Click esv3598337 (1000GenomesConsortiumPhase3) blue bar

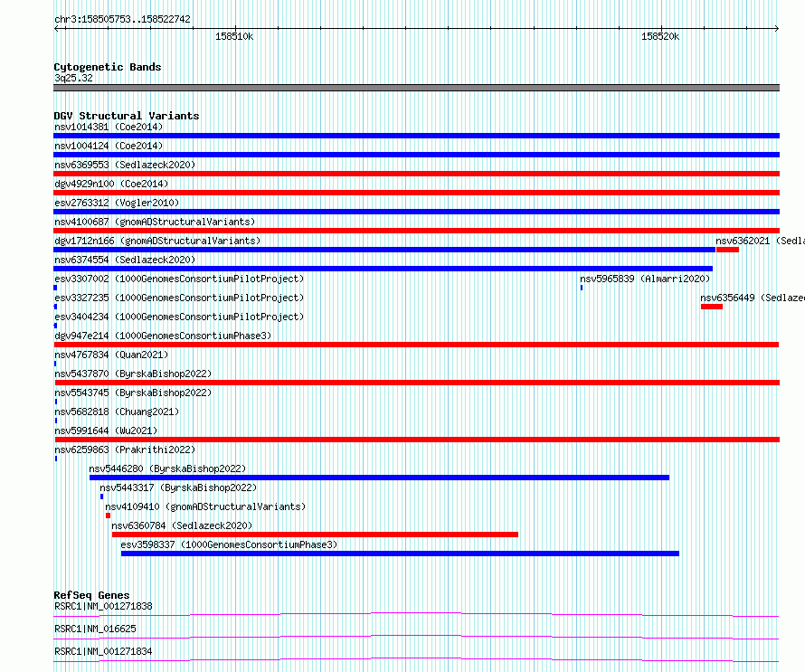[x=400, y=554]
